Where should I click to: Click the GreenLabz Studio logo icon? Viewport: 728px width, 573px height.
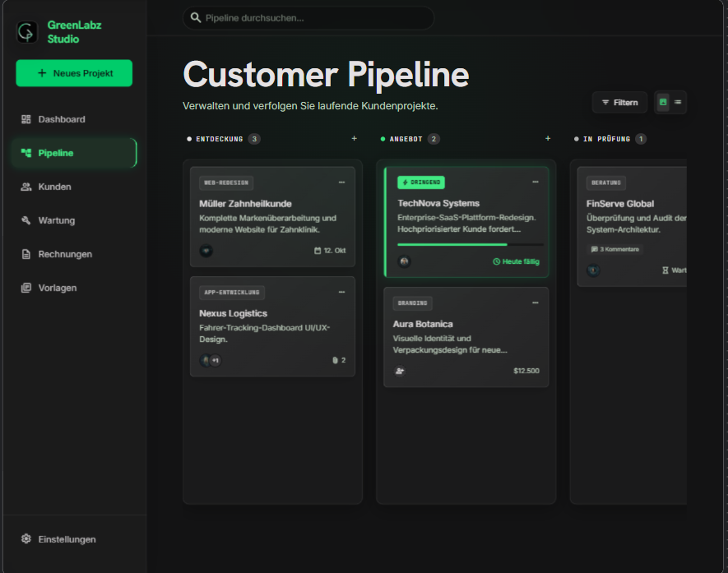[x=27, y=32]
